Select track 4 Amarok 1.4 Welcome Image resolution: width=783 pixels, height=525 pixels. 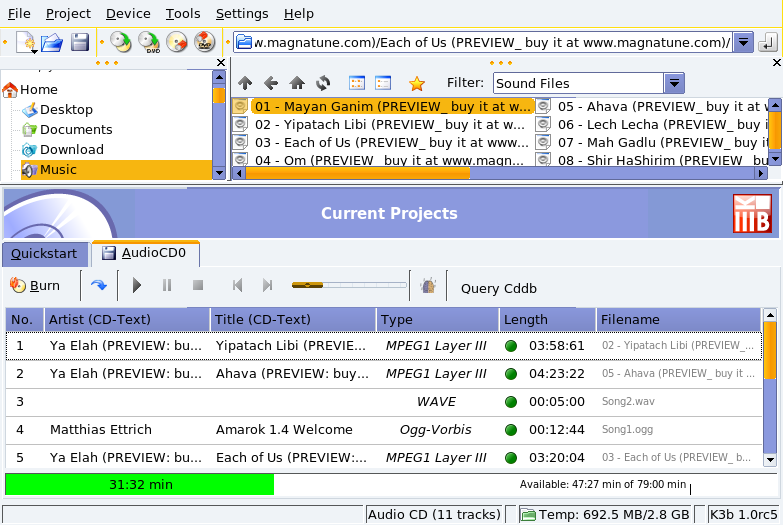click(x=384, y=430)
